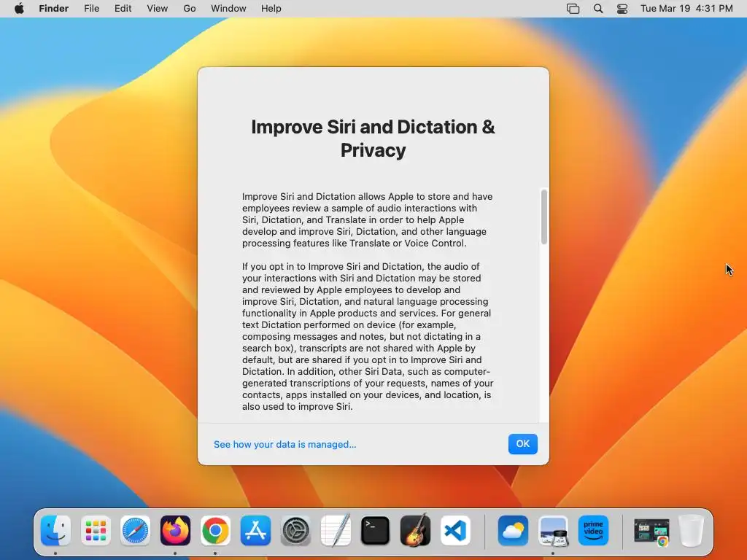Open the Help menu
The height and width of the screenshot is (560, 747).
[271, 9]
